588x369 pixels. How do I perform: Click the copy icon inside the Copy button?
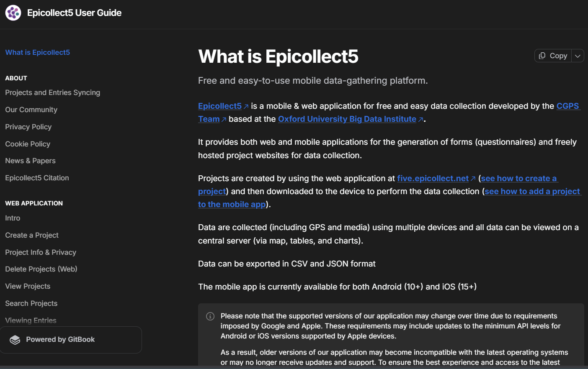tap(541, 55)
